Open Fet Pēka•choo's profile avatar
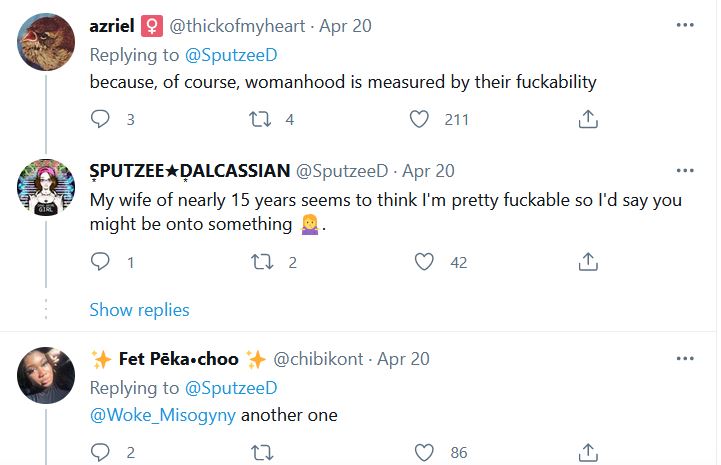 click(x=46, y=375)
